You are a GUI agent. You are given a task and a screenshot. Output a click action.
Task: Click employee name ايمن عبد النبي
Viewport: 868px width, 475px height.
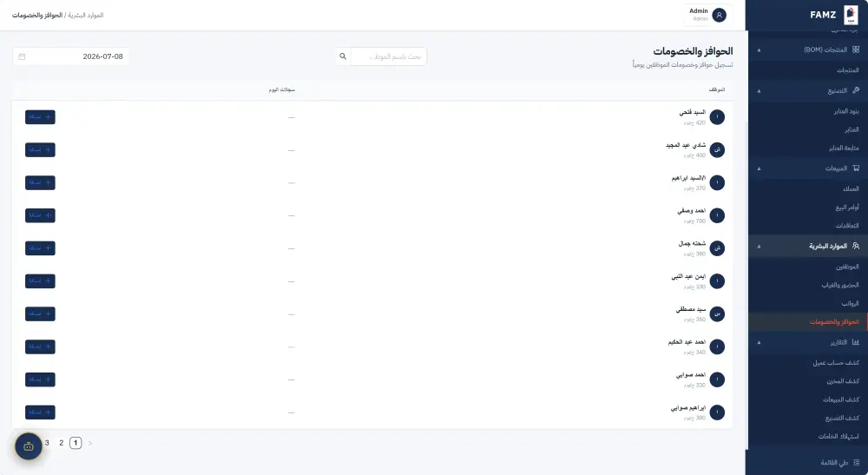pyautogui.click(x=688, y=276)
